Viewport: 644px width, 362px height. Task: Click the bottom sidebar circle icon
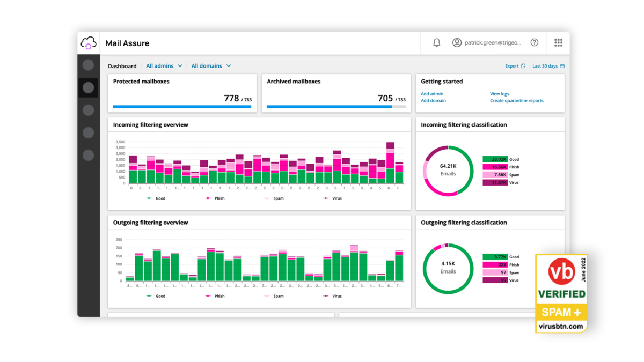click(88, 155)
